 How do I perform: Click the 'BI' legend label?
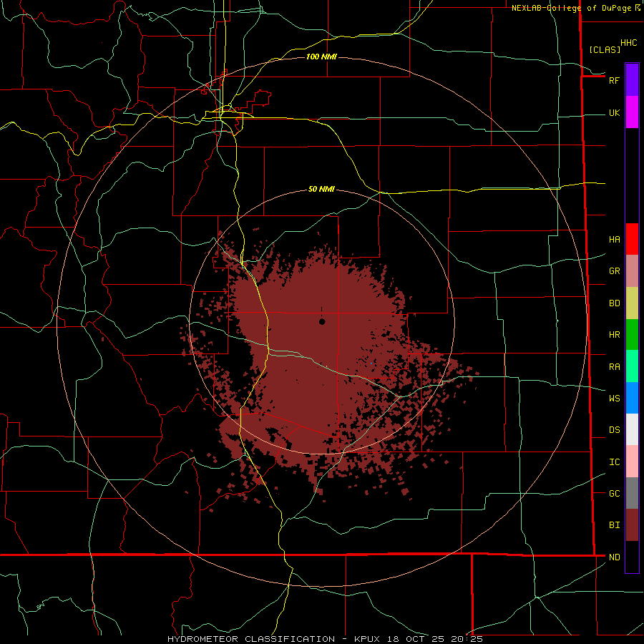614,525
